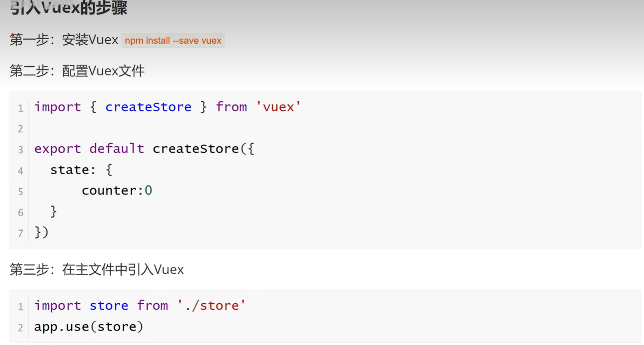Click 'createStore' in the import line

pyautogui.click(x=148, y=107)
